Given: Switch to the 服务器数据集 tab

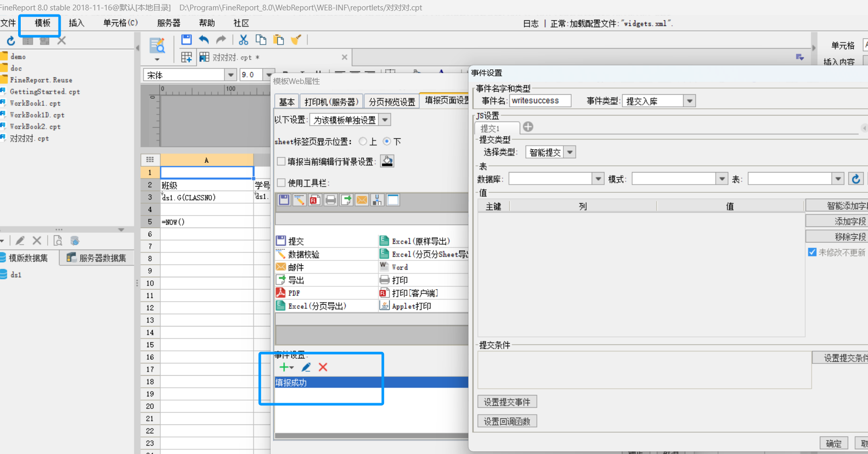Looking at the screenshot, I should [97, 258].
